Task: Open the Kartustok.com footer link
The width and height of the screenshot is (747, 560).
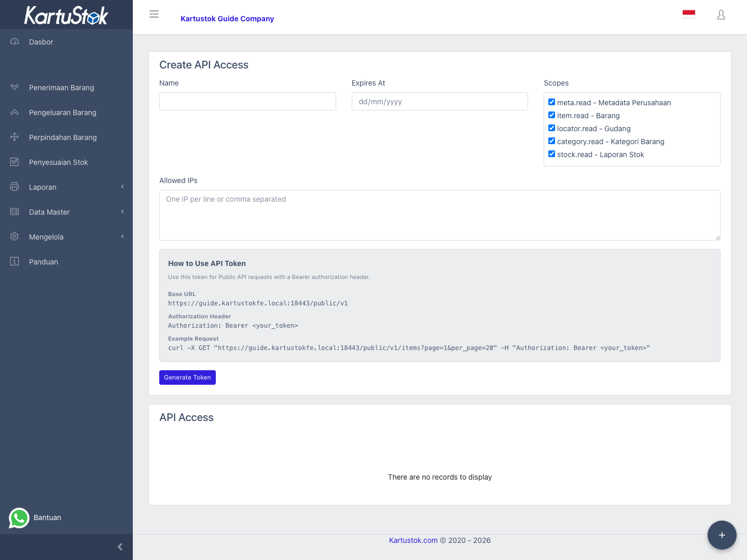Action: (413, 540)
